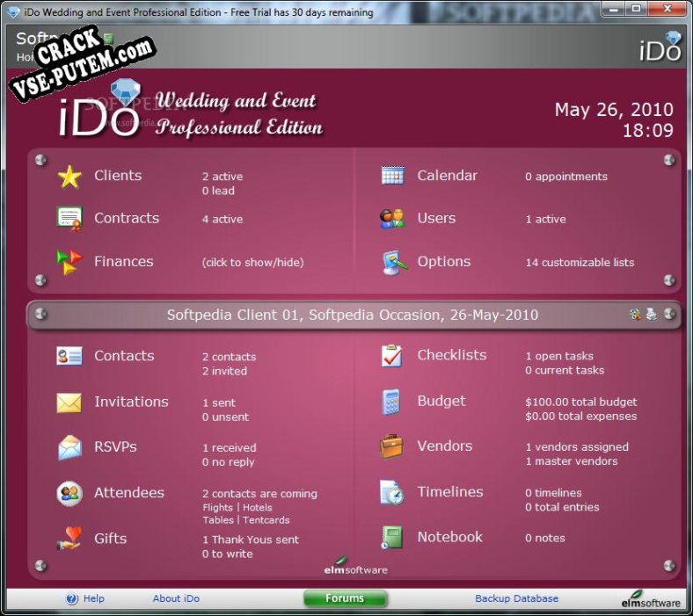The width and height of the screenshot is (693, 616).
Task: Click the Contracts certificate icon
Action: [x=69, y=219]
